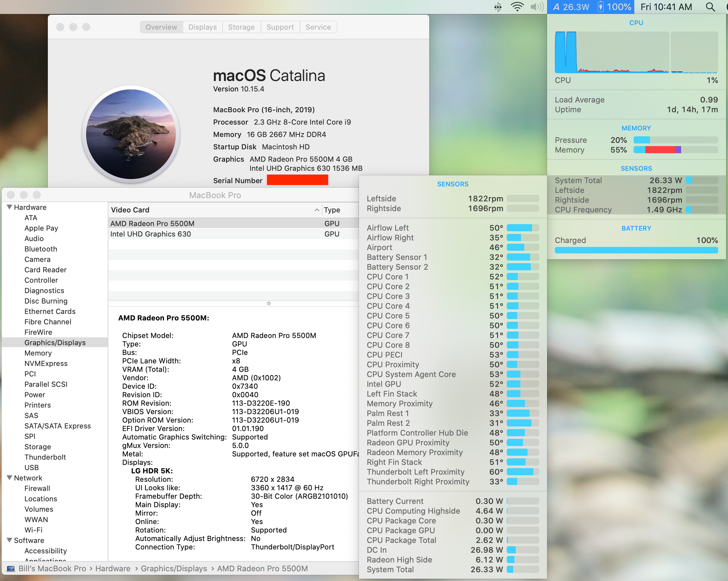
Task: Click the volume speaker icon
Action: (x=537, y=7)
